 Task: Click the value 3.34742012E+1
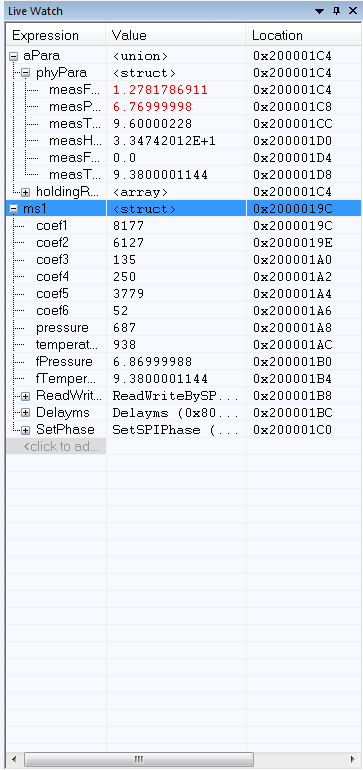(164, 141)
